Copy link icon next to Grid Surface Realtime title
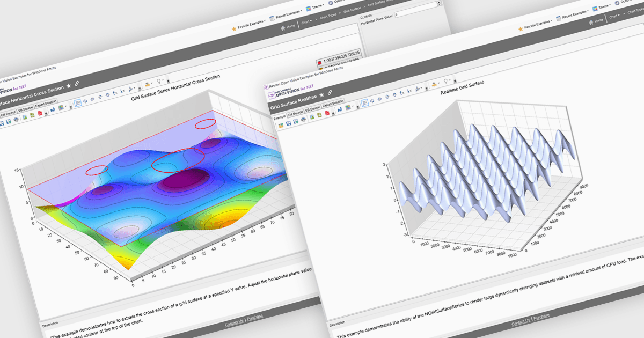This screenshot has width=644, height=338. click(x=330, y=92)
